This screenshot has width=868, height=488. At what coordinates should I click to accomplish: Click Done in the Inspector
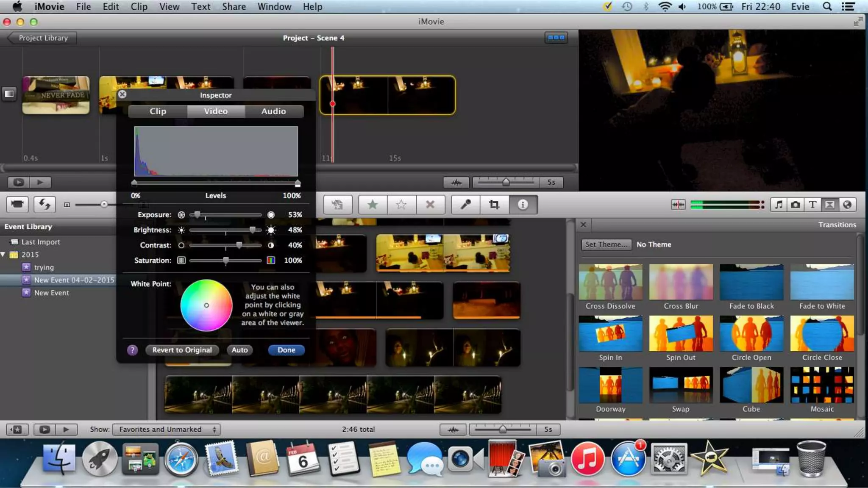(x=287, y=350)
